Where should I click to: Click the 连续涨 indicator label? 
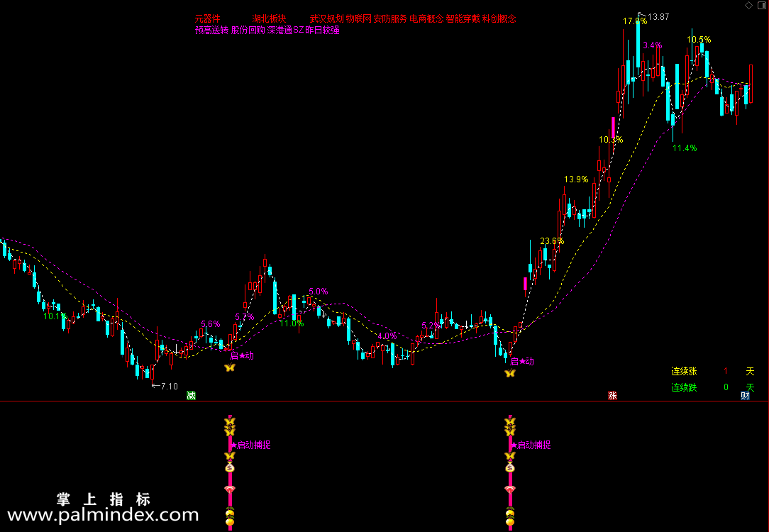click(x=684, y=371)
